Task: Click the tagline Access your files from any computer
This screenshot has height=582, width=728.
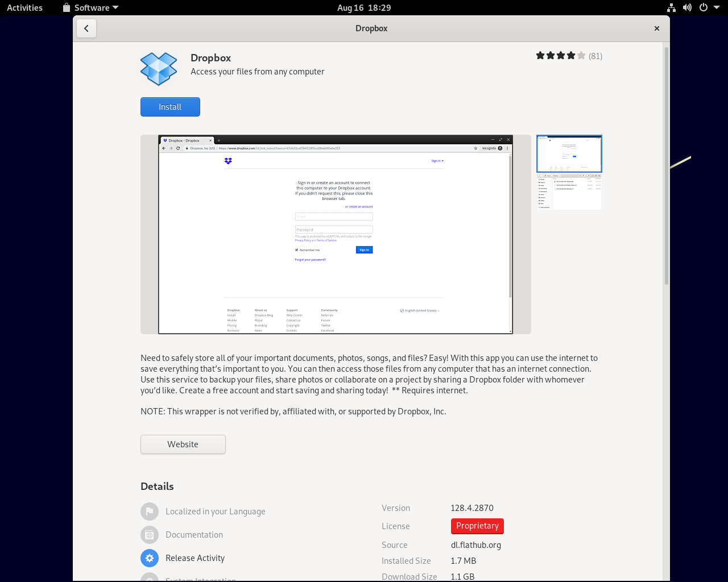Action: tap(258, 72)
